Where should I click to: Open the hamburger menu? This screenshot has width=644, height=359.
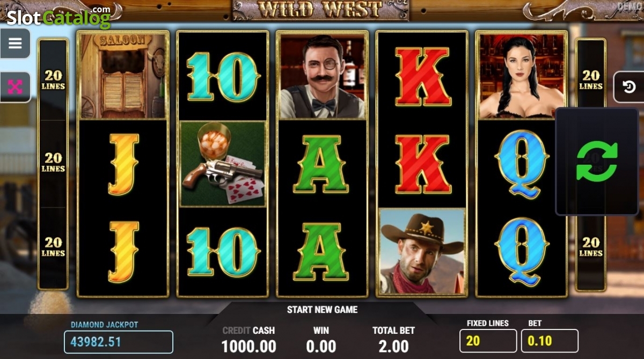(x=15, y=43)
